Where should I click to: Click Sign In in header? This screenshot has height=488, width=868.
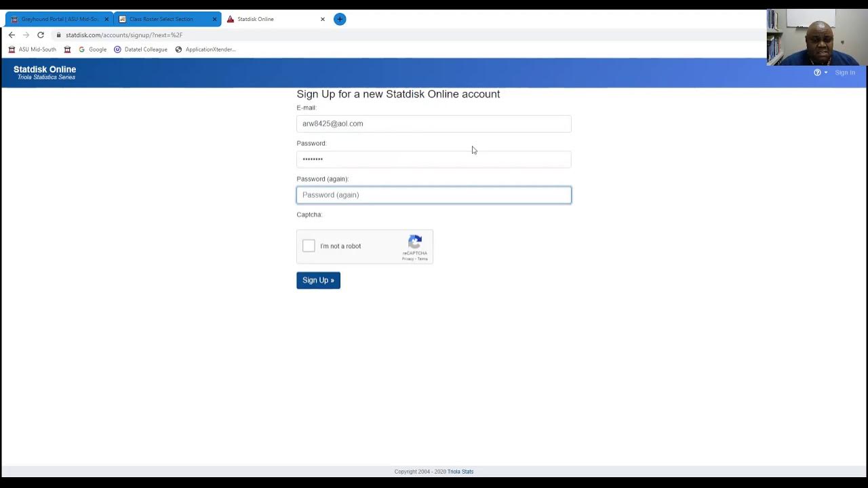coord(845,73)
